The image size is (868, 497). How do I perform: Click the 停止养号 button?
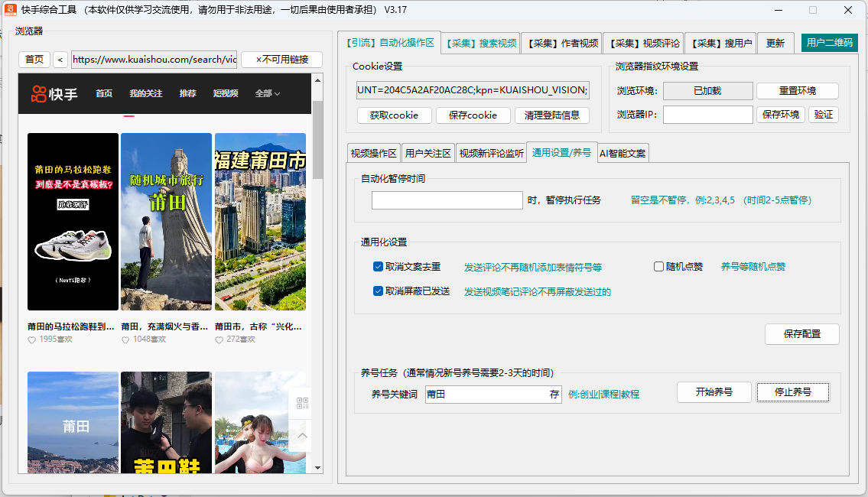point(793,392)
